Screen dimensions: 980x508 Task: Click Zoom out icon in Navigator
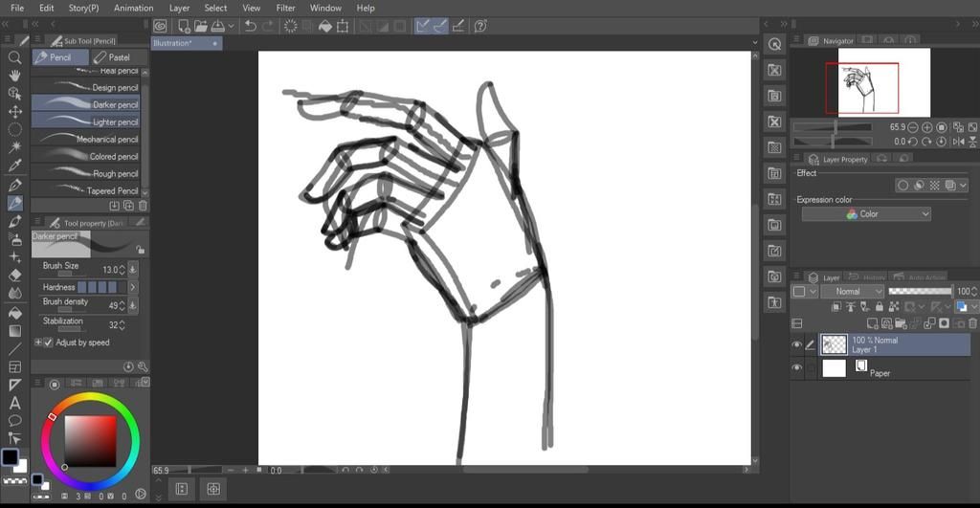(x=913, y=127)
